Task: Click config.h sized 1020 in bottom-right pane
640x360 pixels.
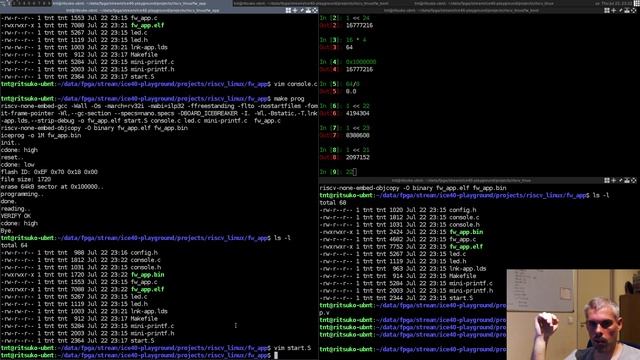Action: click(x=463, y=210)
